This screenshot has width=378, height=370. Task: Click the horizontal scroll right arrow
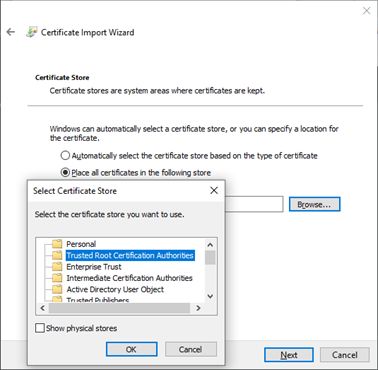click(198, 308)
